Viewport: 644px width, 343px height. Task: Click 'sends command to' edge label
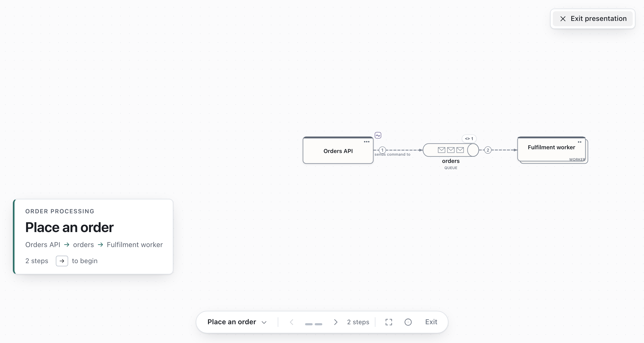(392, 154)
